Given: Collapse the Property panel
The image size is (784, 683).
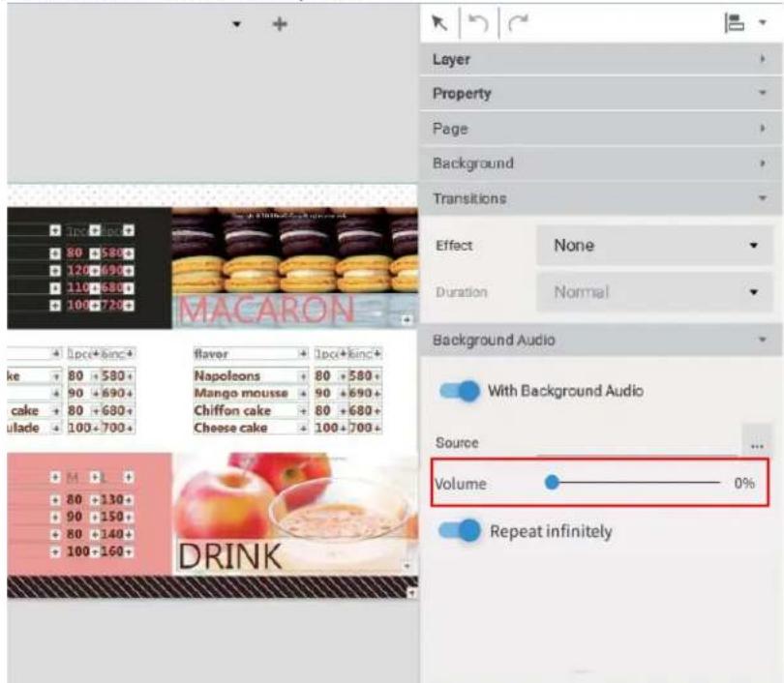Looking at the screenshot, I should click(600, 94).
